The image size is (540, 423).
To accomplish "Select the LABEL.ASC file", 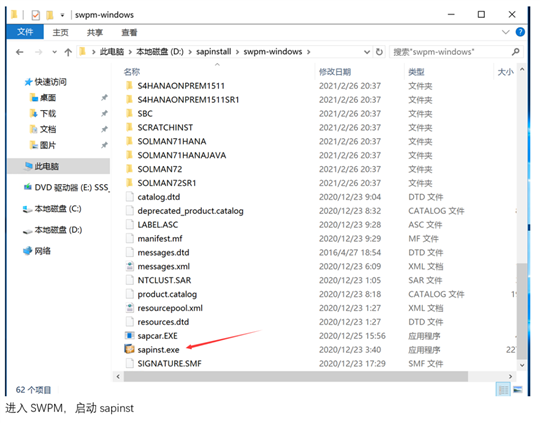I will tap(157, 225).
